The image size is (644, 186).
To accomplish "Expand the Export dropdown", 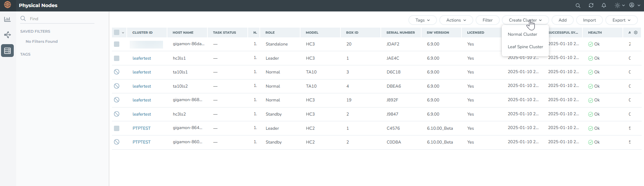I will (x=621, y=20).
